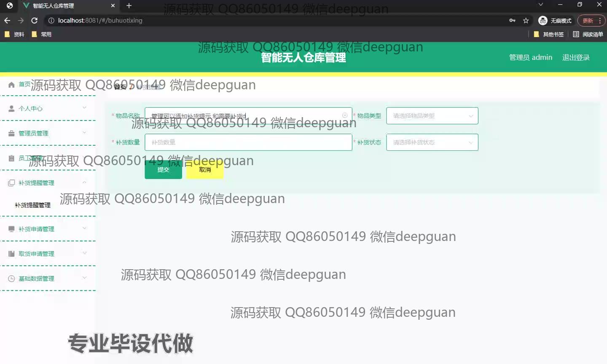This screenshot has height=364, width=607.
Task: Submit the form with 提交 button
Action: tap(163, 170)
